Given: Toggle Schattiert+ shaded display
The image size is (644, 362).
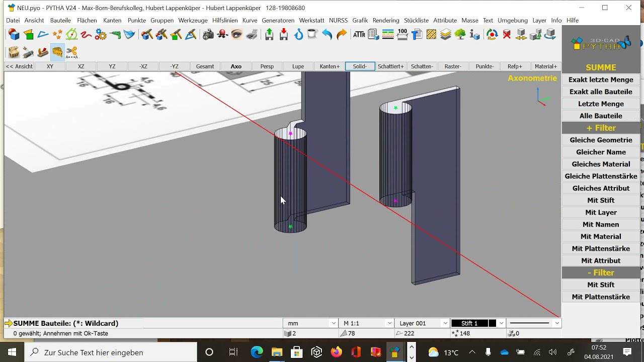Looking at the screenshot, I should pyautogui.click(x=391, y=66).
